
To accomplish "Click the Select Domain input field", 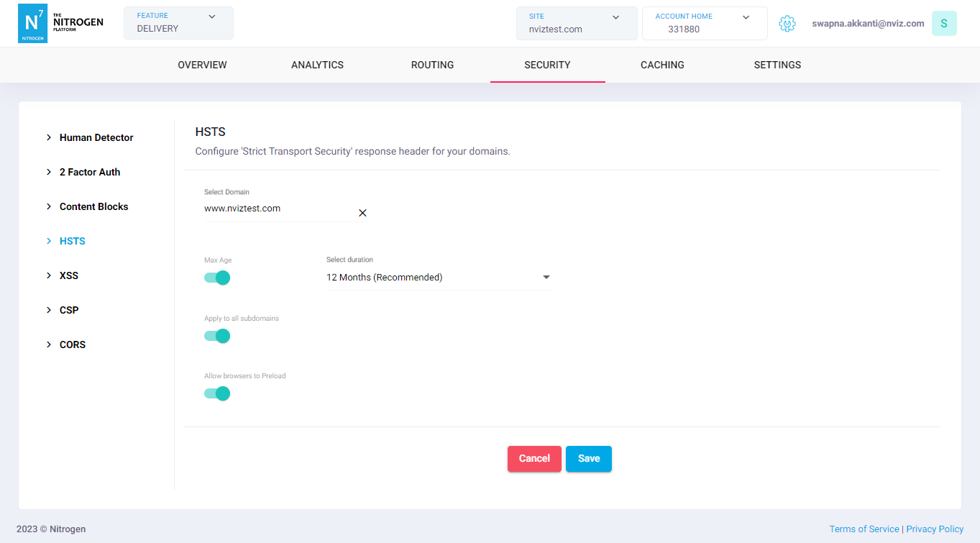I will point(277,209).
